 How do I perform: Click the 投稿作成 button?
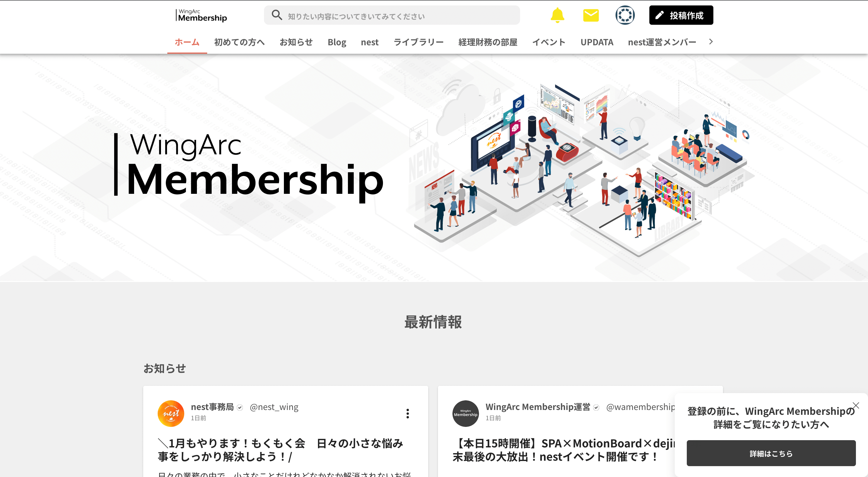pyautogui.click(x=681, y=15)
